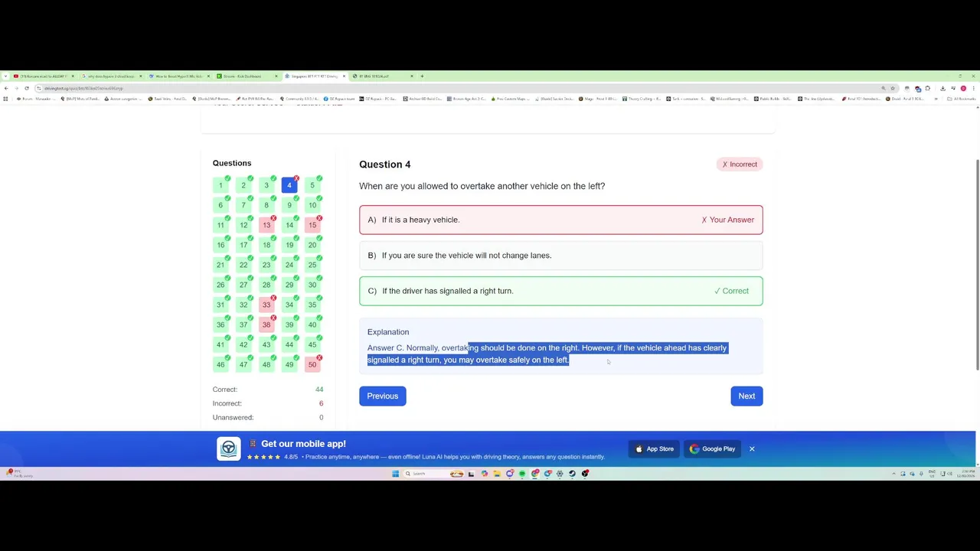Select answer A, If it is a heavy vehicle

pos(560,220)
